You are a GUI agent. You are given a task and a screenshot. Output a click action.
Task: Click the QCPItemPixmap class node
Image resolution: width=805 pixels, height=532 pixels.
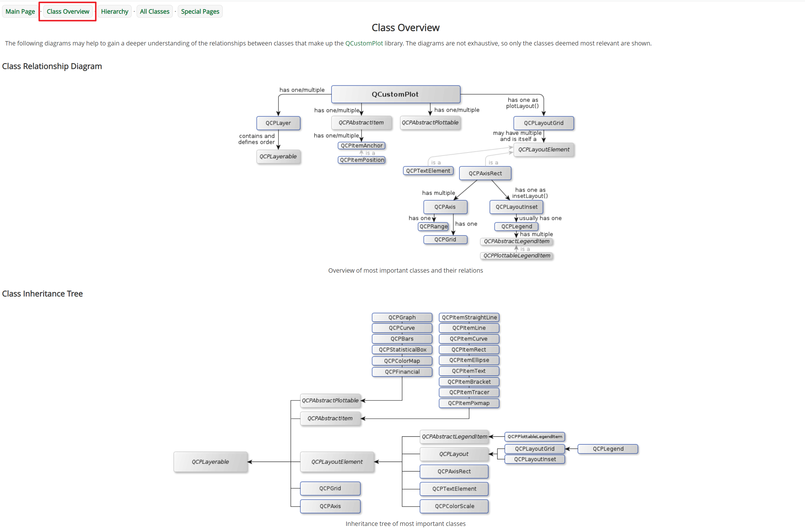469,403
